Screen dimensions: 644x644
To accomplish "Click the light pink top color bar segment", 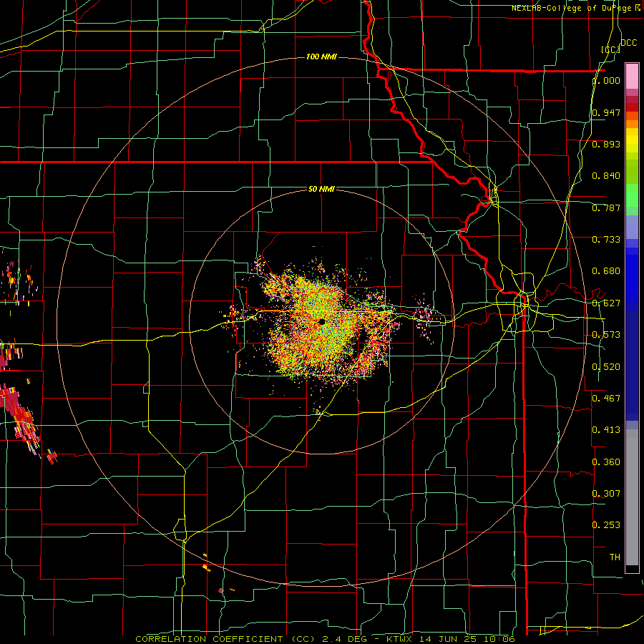I will pyautogui.click(x=632, y=76).
